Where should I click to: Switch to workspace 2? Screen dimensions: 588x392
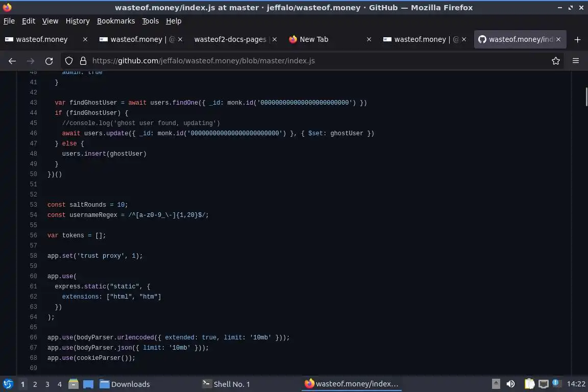coord(35,384)
